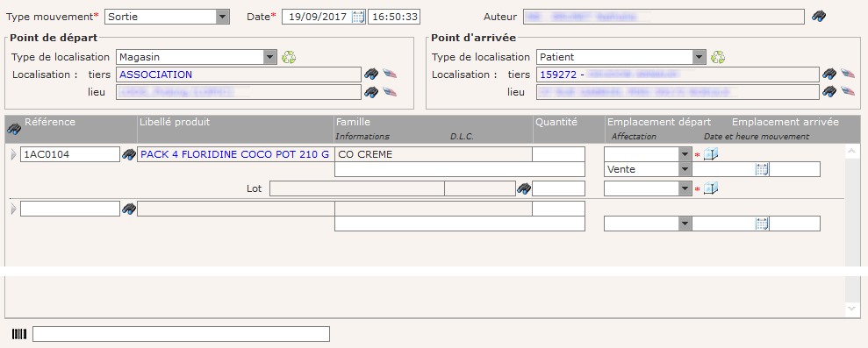This screenshot has height=348, width=868.
Task: Open the movement date calendar in the empty row
Action: click(x=763, y=224)
